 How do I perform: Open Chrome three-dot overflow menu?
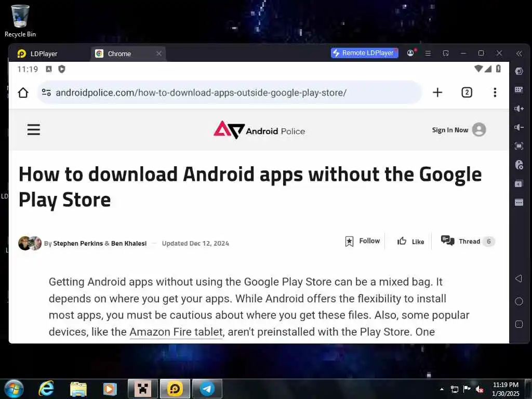pyautogui.click(x=495, y=92)
